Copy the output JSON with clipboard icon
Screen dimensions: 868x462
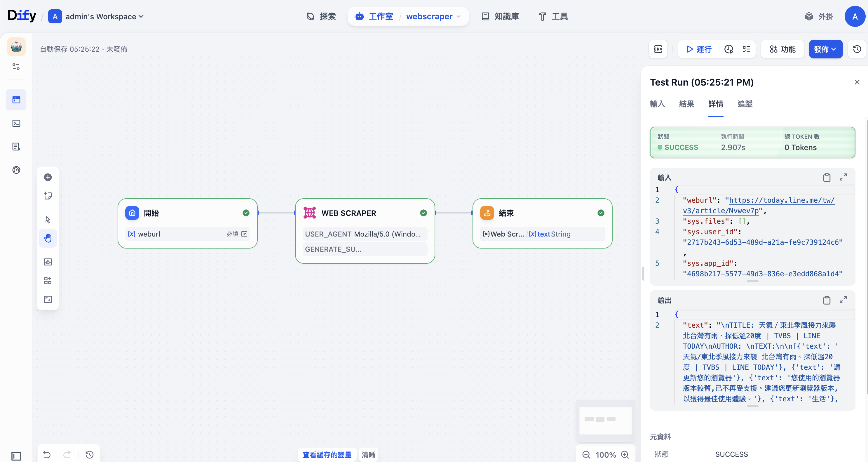[827, 300]
